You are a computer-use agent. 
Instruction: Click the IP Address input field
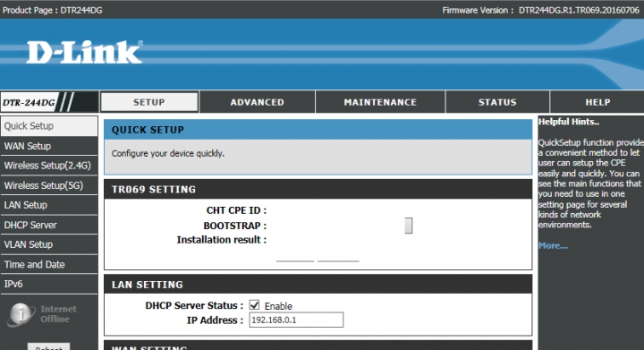[x=296, y=320]
